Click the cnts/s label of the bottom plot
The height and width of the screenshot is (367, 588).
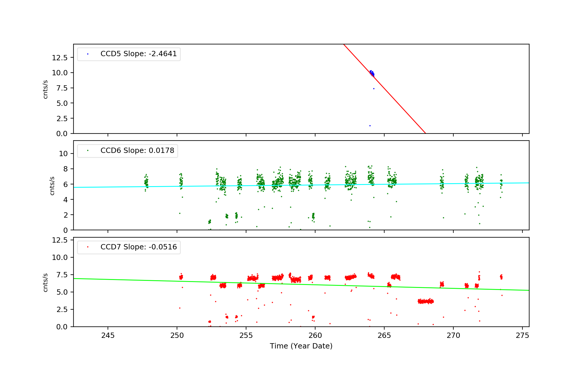coord(45,282)
